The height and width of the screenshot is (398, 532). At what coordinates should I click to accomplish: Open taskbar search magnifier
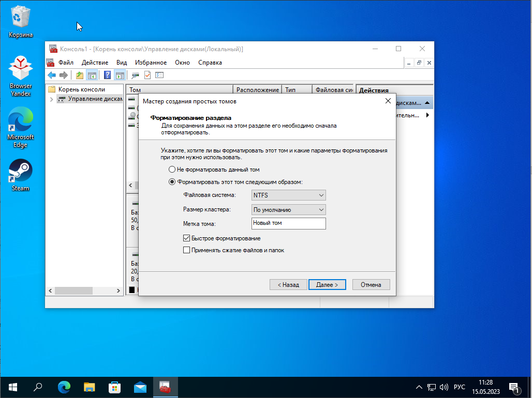(38, 387)
